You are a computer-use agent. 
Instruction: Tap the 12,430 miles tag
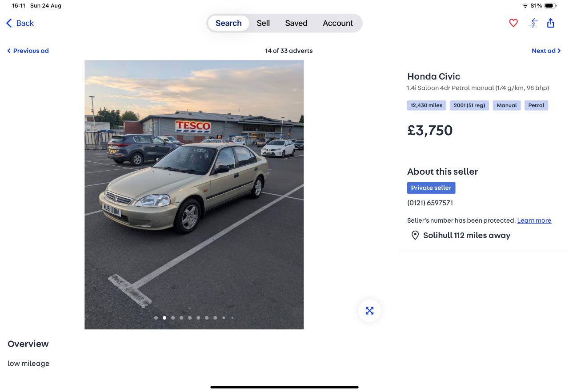pos(426,105)
